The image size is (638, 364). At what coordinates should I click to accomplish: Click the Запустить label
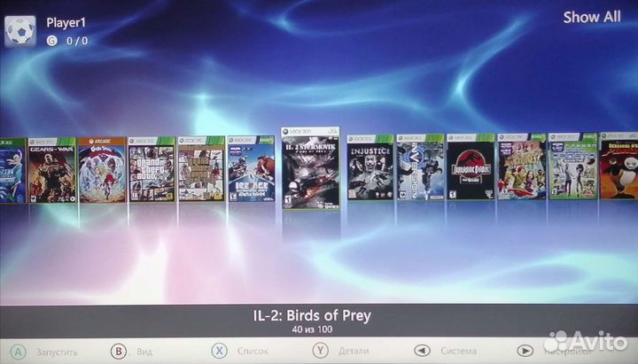57,352
